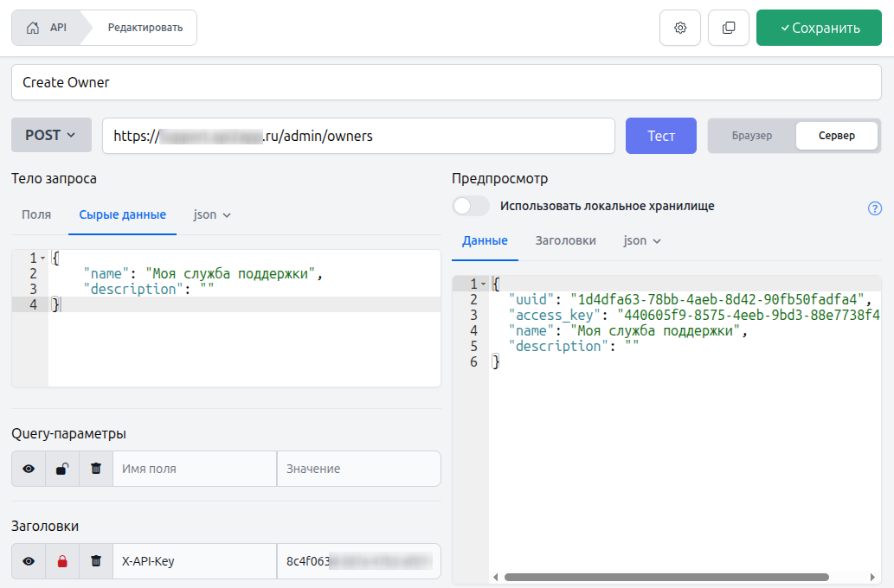Click the preview horizontal scrollbar thumb
This screenshot has height=588, width=894.
[x=666, y=577]
